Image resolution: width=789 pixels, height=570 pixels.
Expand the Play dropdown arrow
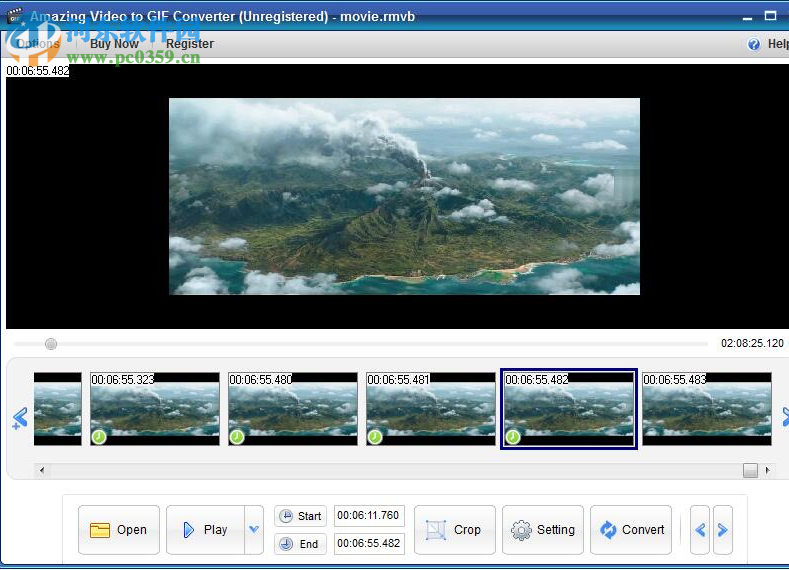point(254,530)
